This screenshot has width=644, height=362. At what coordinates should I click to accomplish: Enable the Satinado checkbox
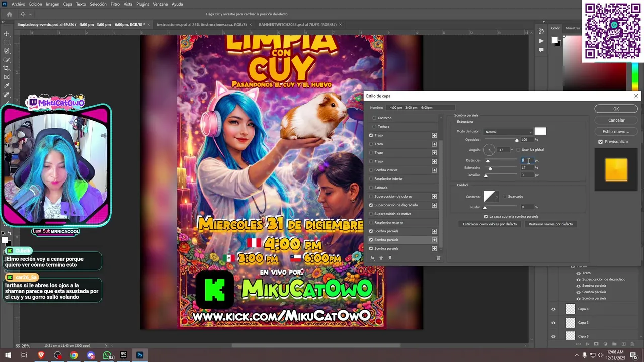click(x=371, y=188)
